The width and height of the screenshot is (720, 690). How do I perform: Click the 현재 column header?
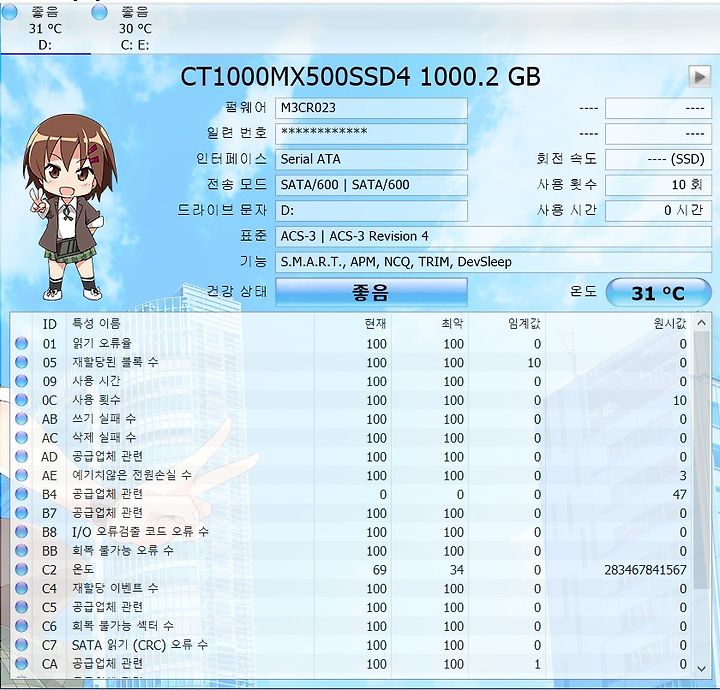(x=353, y=324)
